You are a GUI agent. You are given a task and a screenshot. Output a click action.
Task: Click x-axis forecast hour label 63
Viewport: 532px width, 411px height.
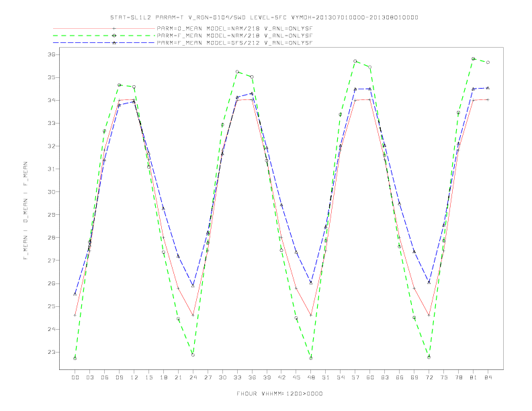[385, 377]
